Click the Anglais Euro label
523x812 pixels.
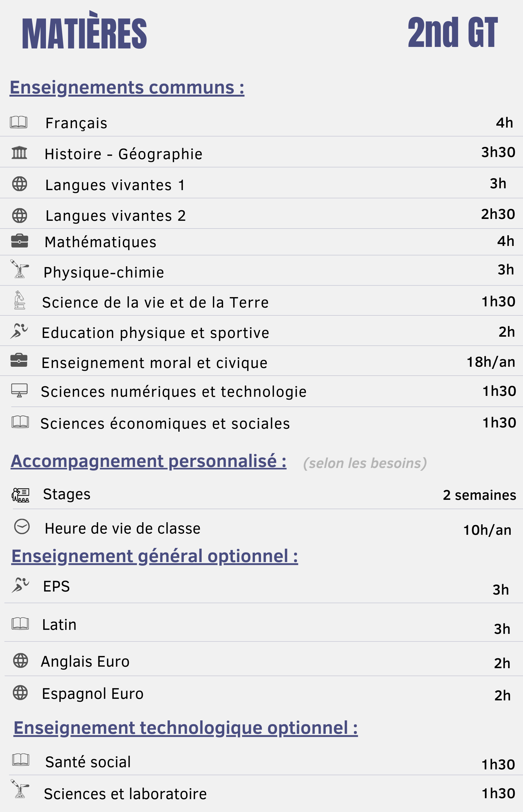pos(85,661)
